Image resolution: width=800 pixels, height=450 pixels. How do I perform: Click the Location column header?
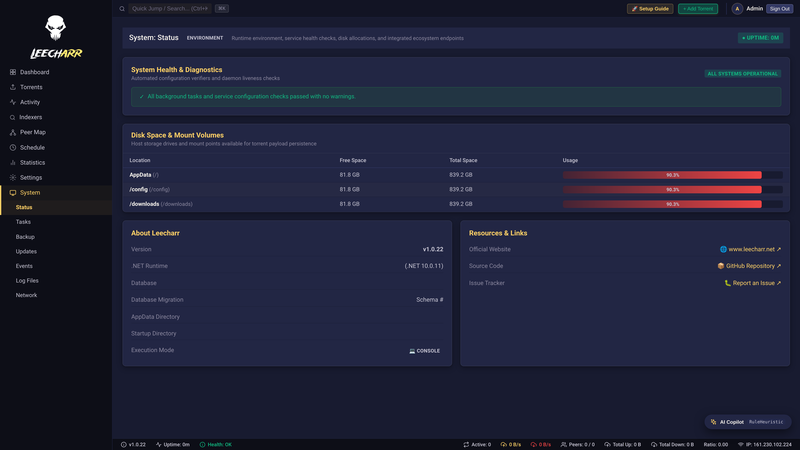[x=140, y=160]
